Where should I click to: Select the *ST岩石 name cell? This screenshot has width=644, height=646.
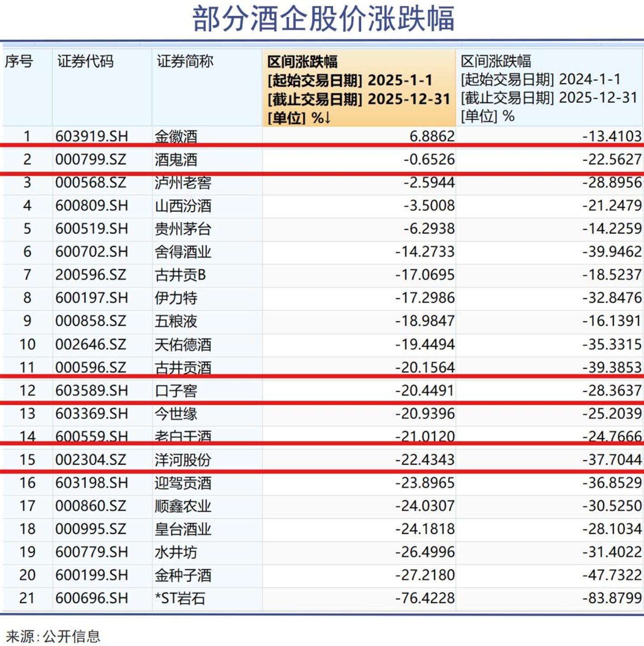(180, 598)
